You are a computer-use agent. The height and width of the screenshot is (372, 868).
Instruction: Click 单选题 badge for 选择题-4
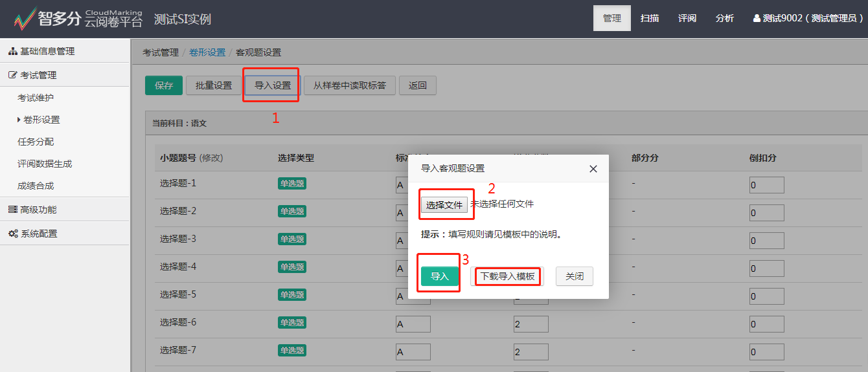[292, 267]
